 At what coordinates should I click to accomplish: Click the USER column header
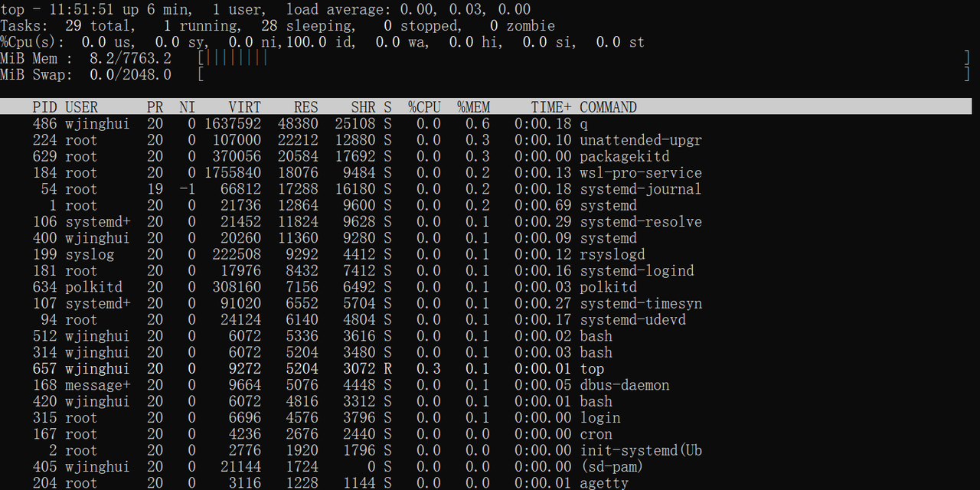(81, 107)
